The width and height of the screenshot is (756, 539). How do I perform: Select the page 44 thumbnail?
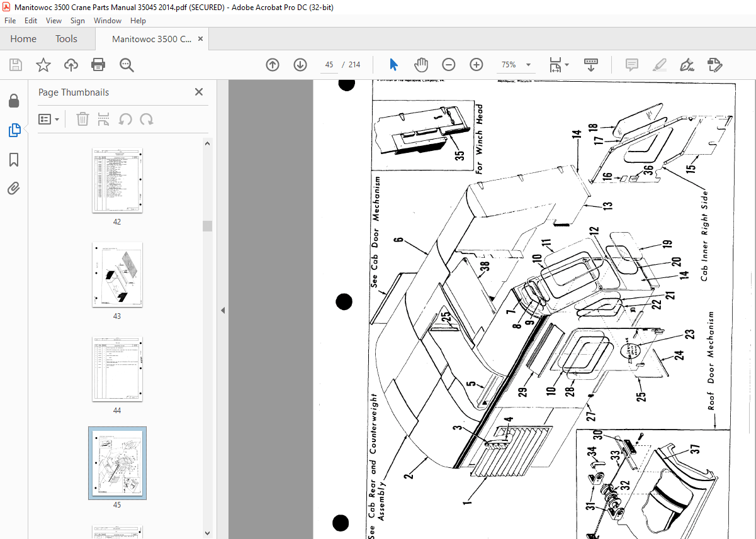[117, 369]
